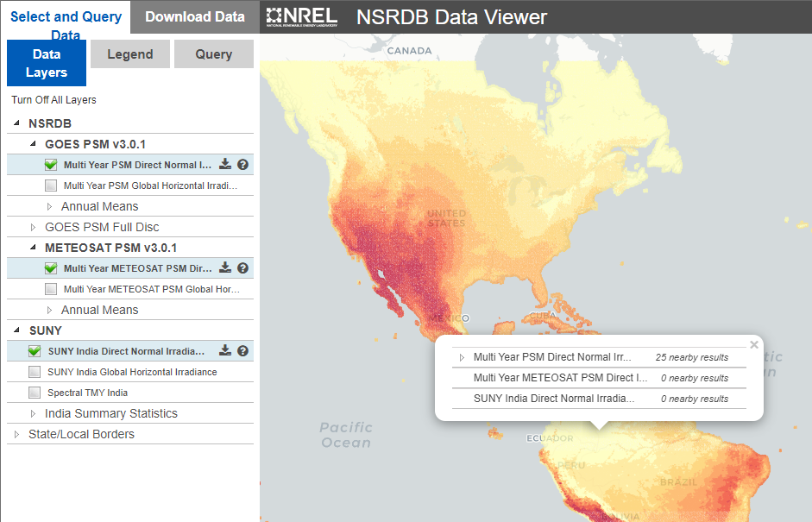This screenshot has height=522, width=812.
Task: Expand the State/Local Borders section
Action: 16,434
